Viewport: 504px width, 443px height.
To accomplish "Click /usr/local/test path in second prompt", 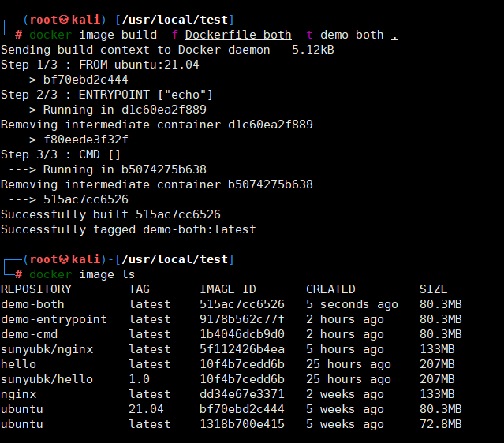I will [x=175, y=259].
